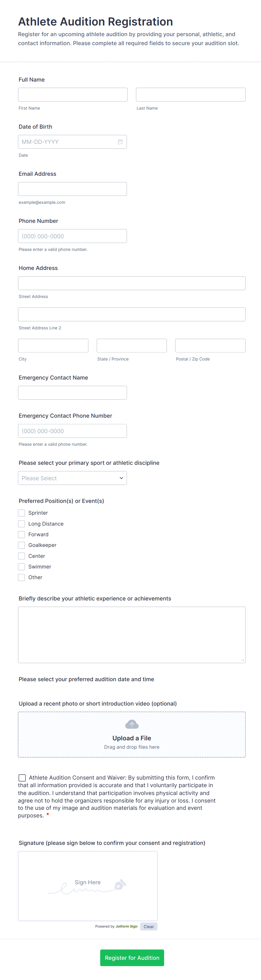Click the drag and drop file area
The image size is (261, 980).
[x=131, y=735]
